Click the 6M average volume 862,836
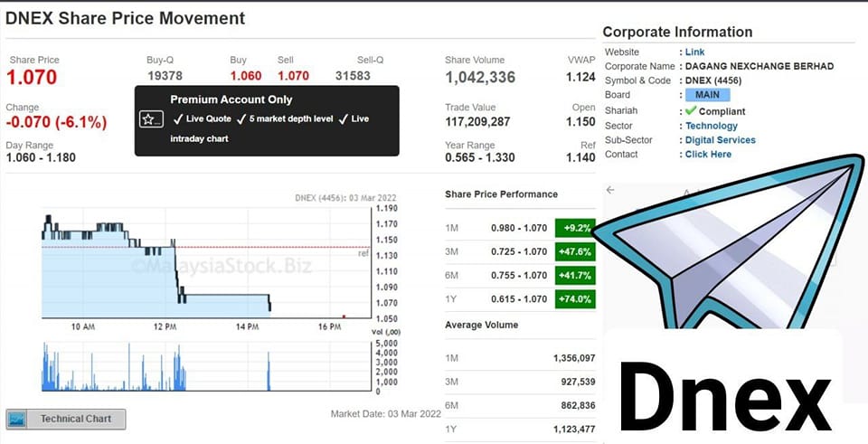The height and width of the screenshot is (444, 868). [578, 406]
